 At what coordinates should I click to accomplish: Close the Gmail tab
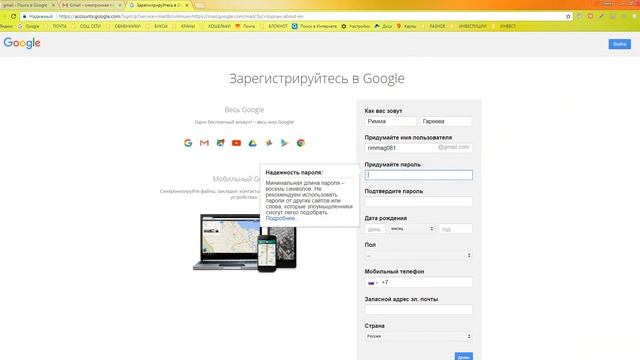click(120, 5)
